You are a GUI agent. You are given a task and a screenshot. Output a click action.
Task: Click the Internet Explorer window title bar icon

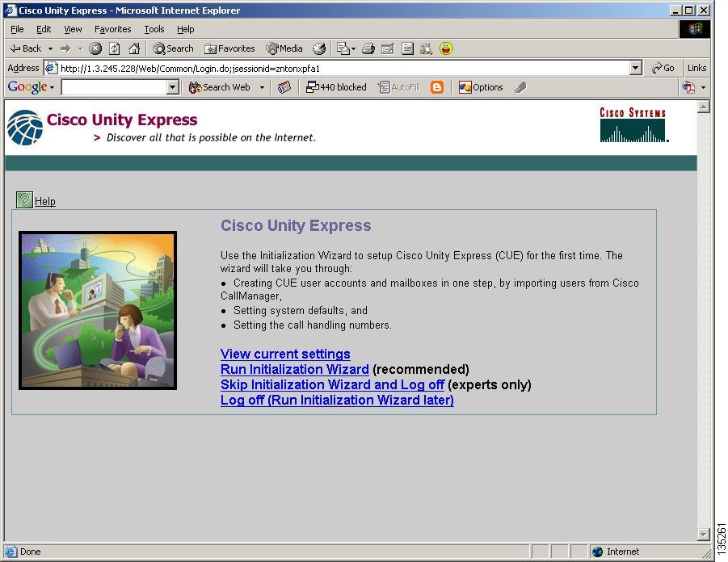[11, 10]
